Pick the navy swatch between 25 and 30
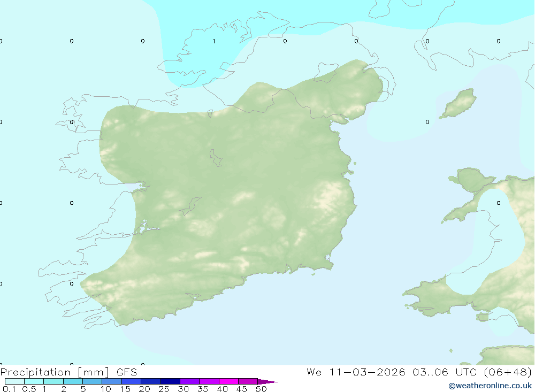 pyautogui.click(x=170, y=381)
